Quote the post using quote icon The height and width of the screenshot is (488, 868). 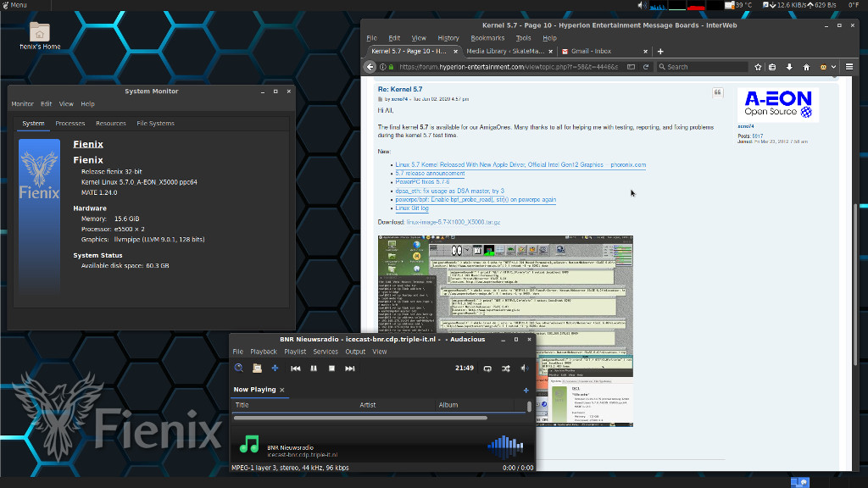(717, 92)
